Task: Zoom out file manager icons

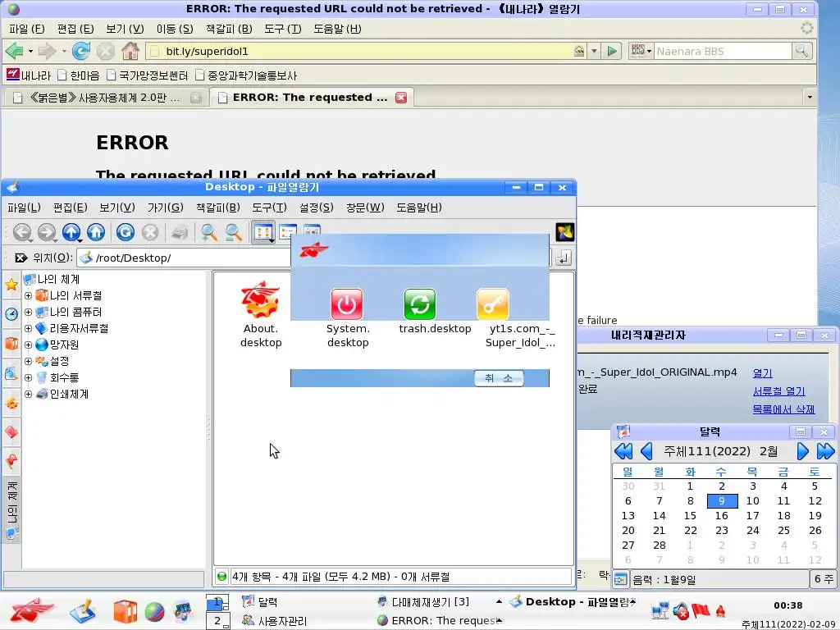Action: (x=233, y=232)
